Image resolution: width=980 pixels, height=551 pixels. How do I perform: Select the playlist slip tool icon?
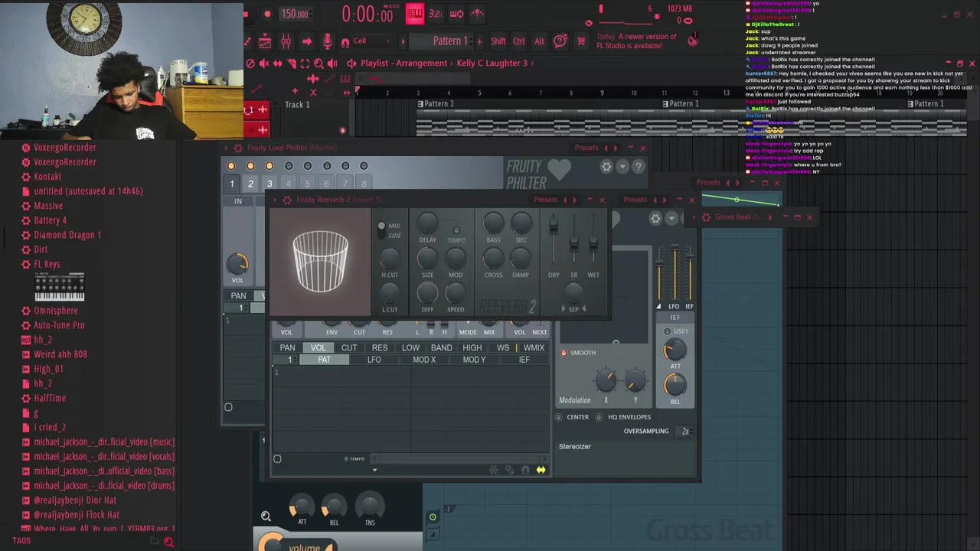[x=278, y=64]
